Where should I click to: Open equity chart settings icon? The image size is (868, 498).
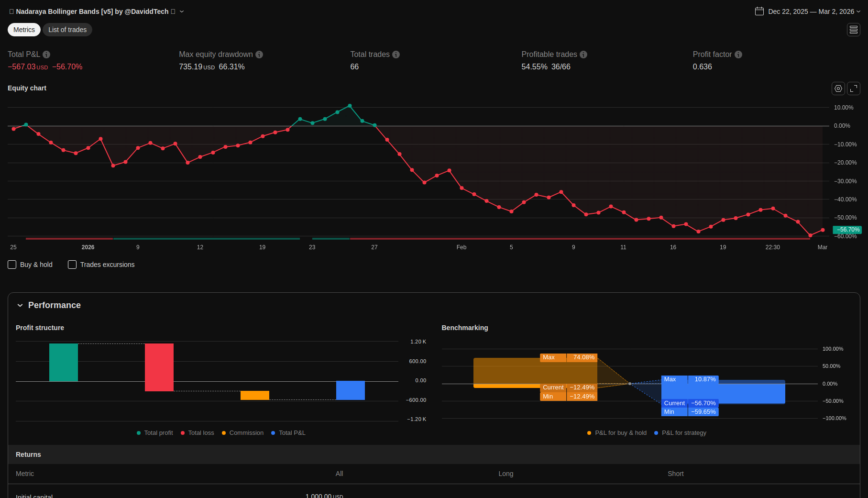(x=838, y=89)
